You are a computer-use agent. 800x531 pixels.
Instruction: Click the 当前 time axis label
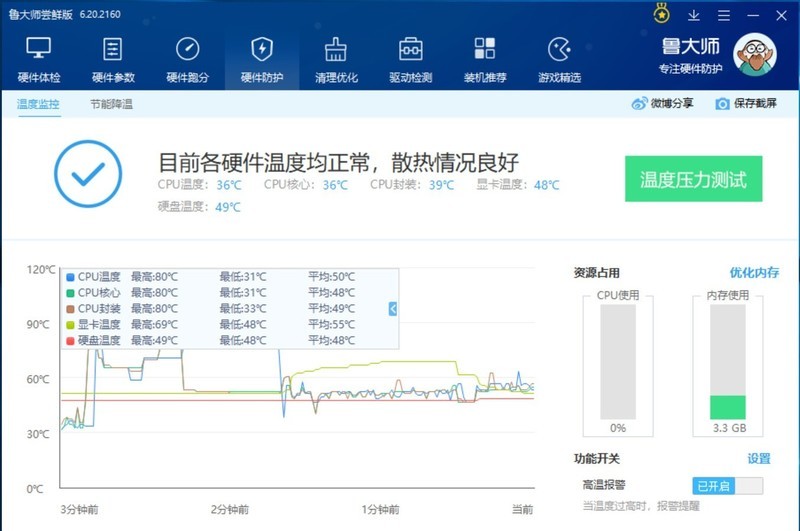522,509
